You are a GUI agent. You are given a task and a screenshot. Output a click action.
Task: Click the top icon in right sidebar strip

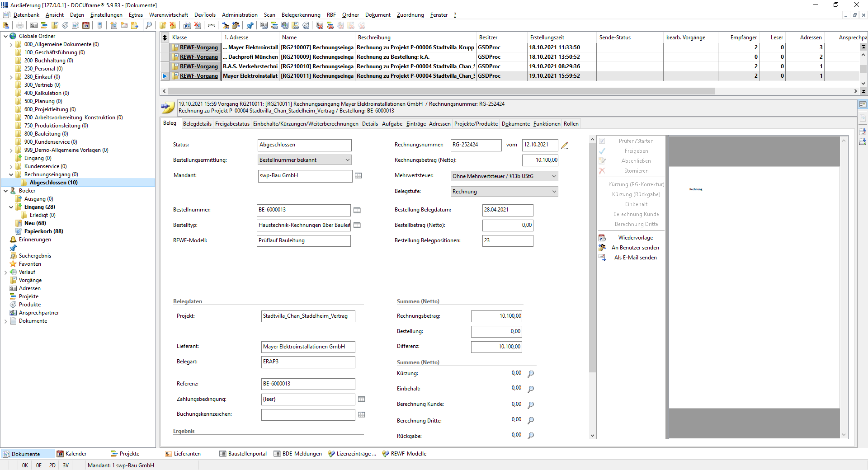(x=863, y=104)
